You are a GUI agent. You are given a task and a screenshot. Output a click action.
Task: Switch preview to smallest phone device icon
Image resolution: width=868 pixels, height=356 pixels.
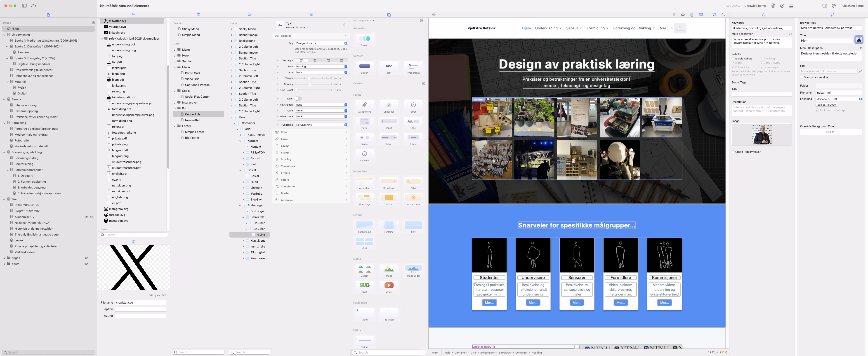coord(674,15)
